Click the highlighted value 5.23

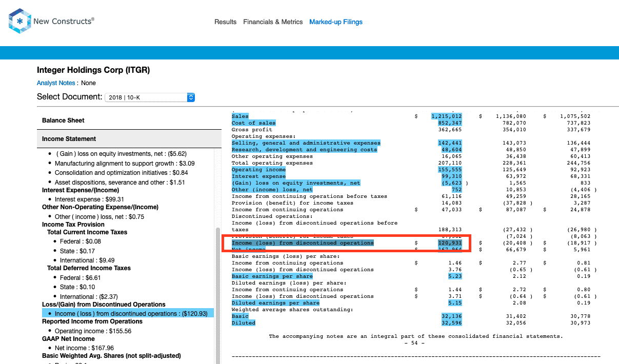[x=454, y=276]
